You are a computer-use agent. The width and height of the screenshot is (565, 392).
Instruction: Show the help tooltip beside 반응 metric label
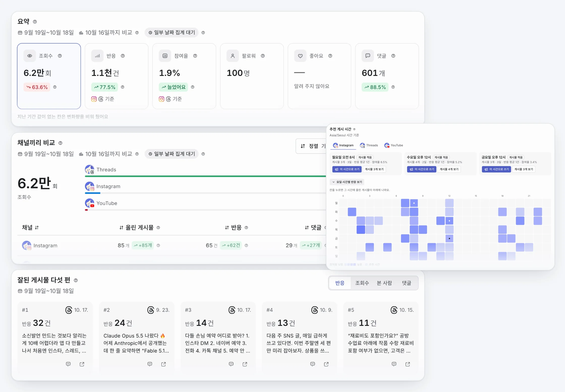[x=123, y=56]
